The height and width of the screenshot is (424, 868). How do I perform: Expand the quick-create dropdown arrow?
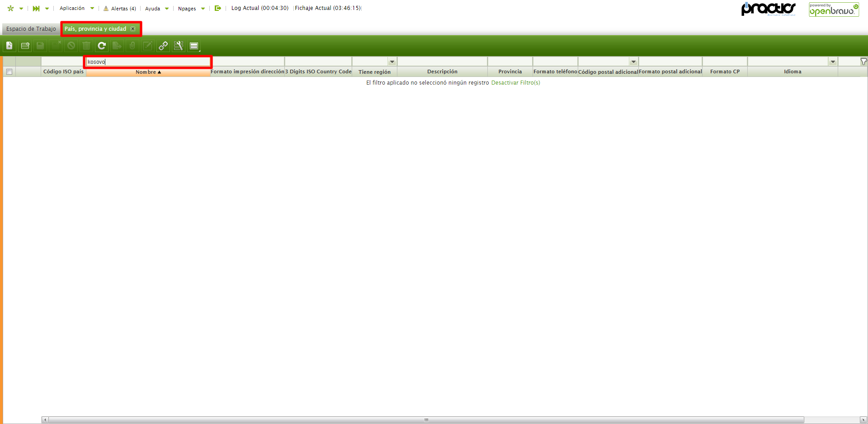(x=21, y=9)
